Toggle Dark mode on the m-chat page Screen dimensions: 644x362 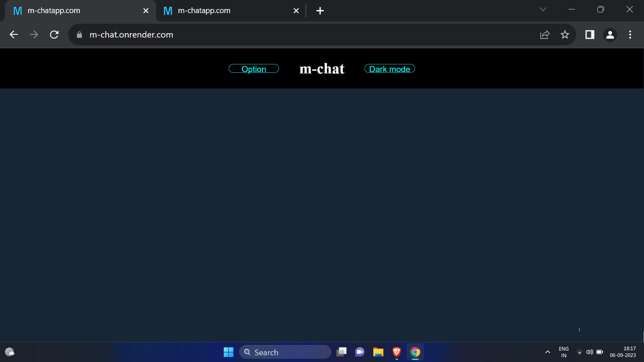click(389, 69)
